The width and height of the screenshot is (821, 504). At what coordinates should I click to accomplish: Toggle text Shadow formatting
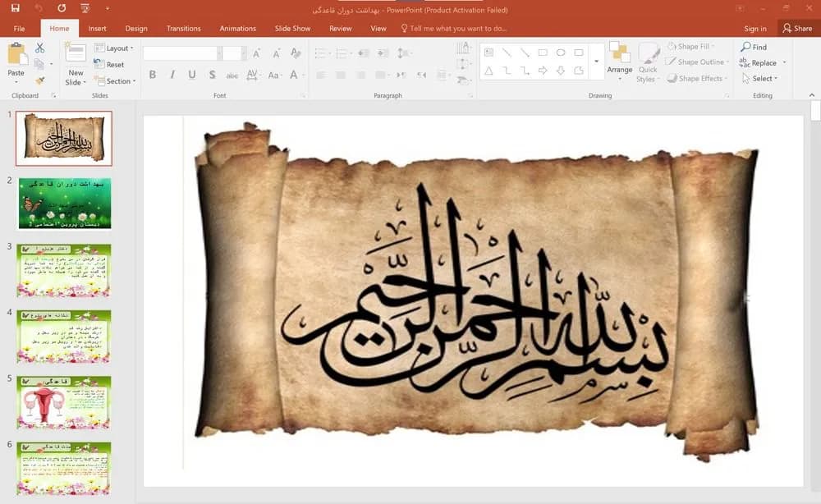212,75
